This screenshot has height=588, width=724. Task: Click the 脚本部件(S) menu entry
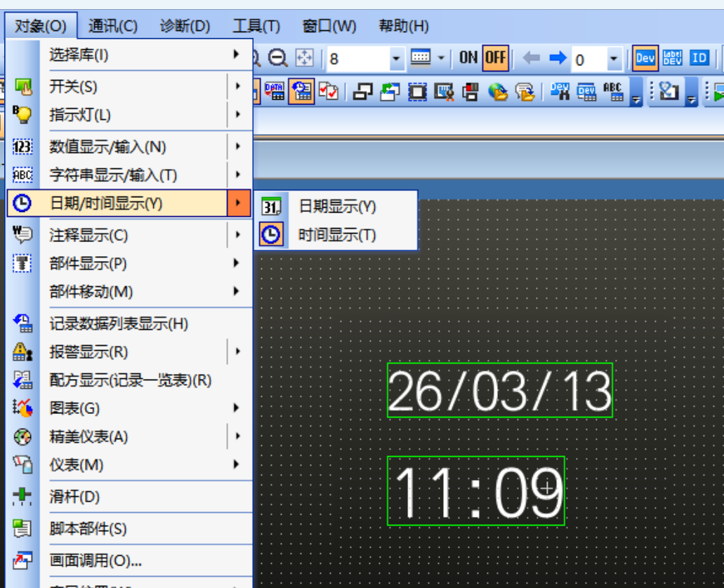tap(88, 529)
